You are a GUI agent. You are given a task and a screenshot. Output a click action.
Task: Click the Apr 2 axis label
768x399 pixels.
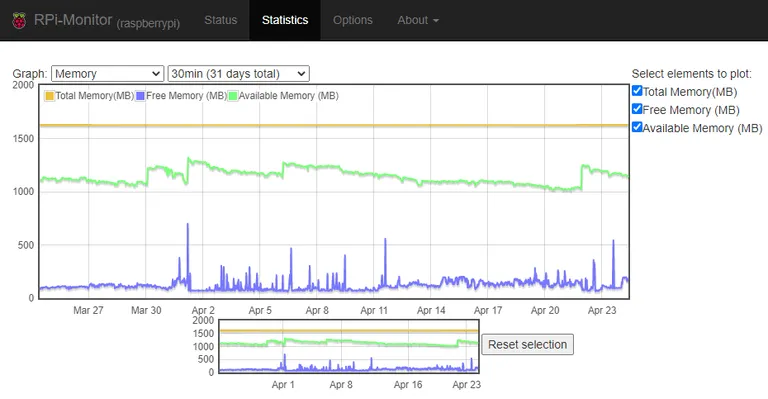point(203,310)
